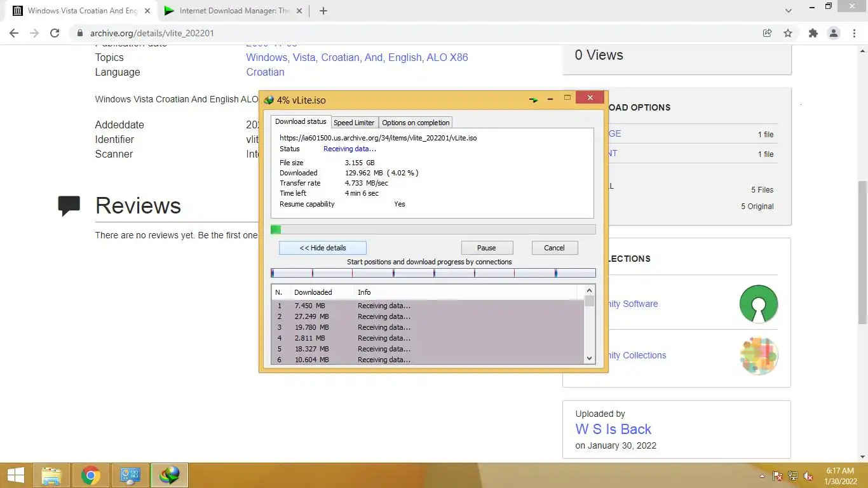The width and height of the screenshot is (868, 488).
Task: Open the ALO X86 topic link
Action: [x=447, y=57]
